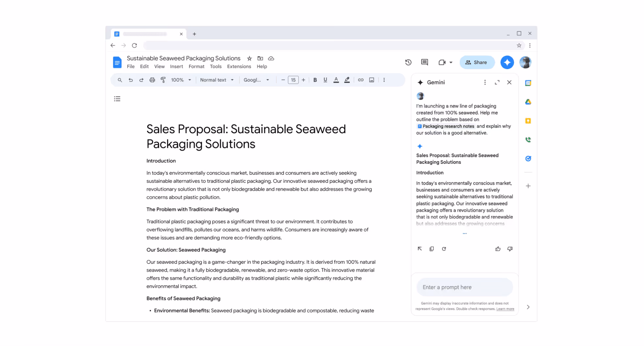Insert Gemini response into document

420,249
